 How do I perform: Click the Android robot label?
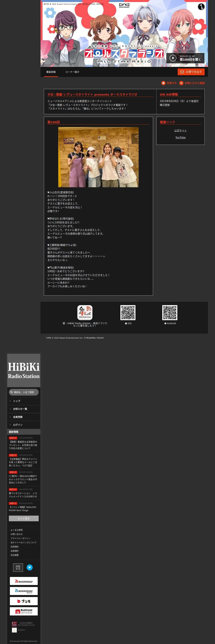[170, 323]
